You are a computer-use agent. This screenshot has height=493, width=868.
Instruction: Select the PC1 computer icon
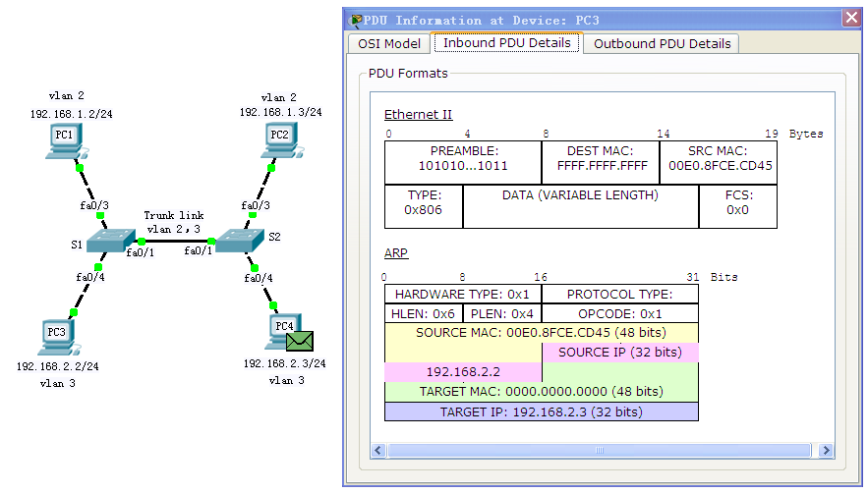click(x=65, y=141)
